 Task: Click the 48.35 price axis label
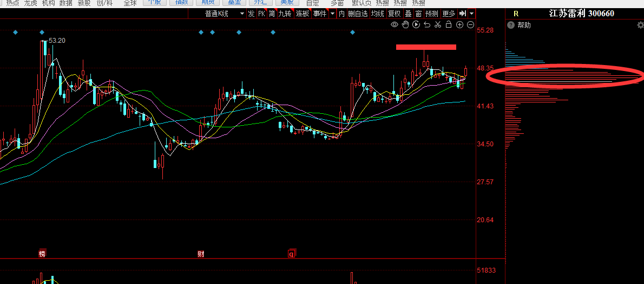pos(486,68)
